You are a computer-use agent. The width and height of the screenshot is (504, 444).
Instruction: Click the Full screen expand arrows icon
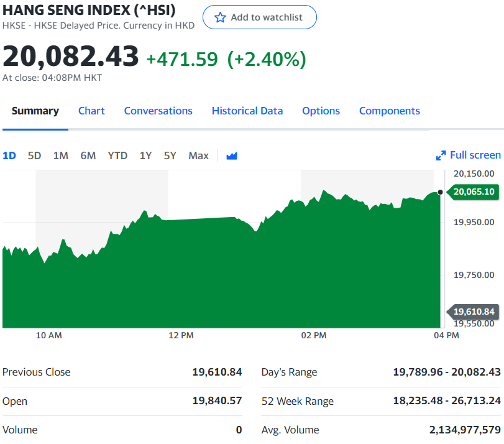(x=441, y=155)
